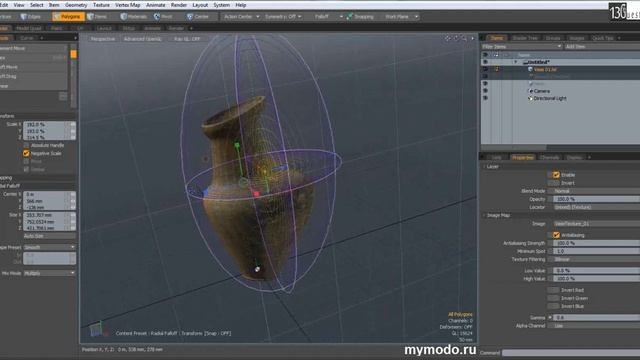The width and height of the screenshot is (640, 360).
Task: Toggle visibility of Directional Light item
Action: click(x=485, y=98)
